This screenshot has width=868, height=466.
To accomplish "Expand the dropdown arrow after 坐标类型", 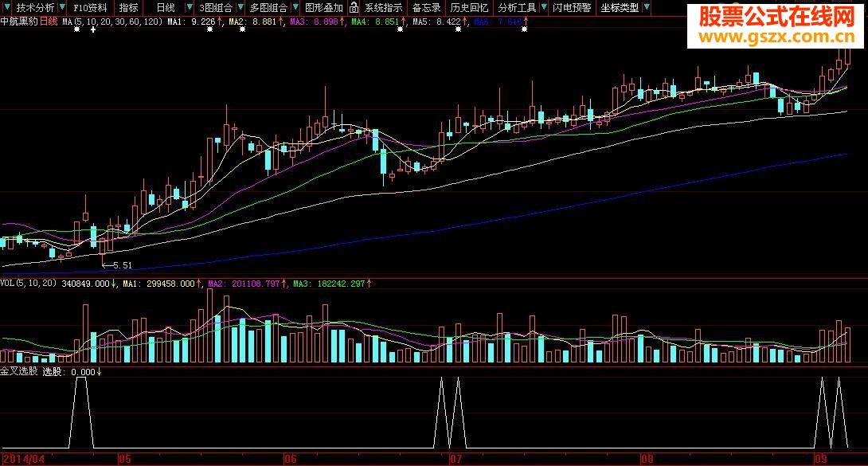I will [646, 7].
